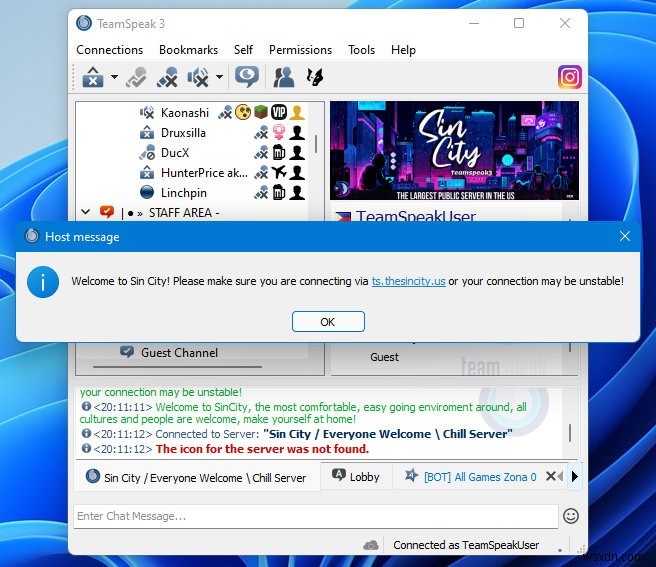Close the current chat tab with X
The width and height of the screenshot is (656, 567).
(551, 476)
